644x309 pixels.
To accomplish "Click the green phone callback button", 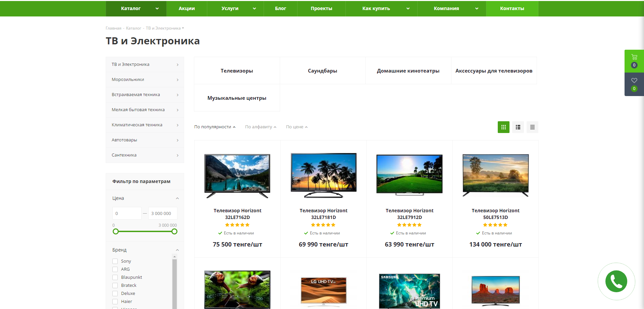I will coord(616,281).
